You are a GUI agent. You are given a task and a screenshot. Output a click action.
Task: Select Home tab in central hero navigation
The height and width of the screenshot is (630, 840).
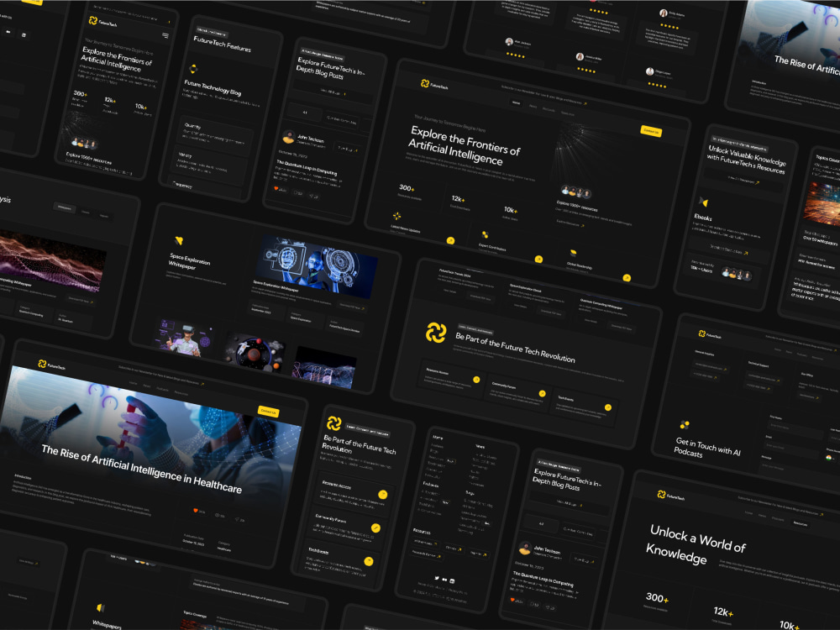tap(516, 102)
